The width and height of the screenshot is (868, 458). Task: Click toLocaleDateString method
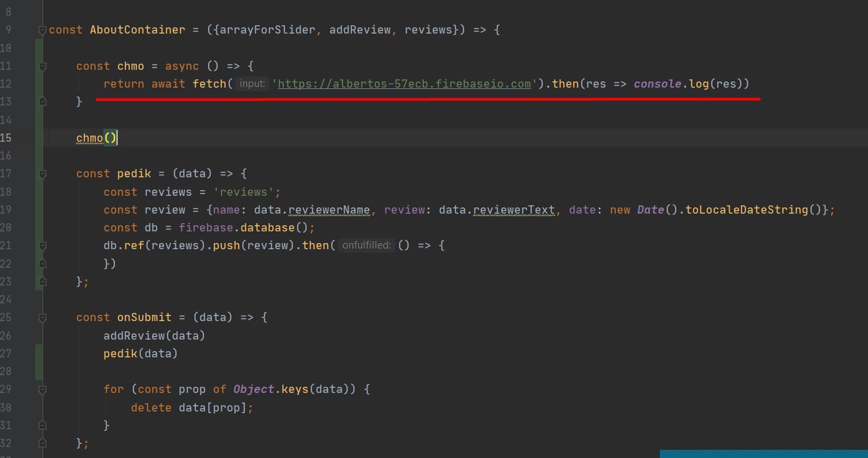747,209
